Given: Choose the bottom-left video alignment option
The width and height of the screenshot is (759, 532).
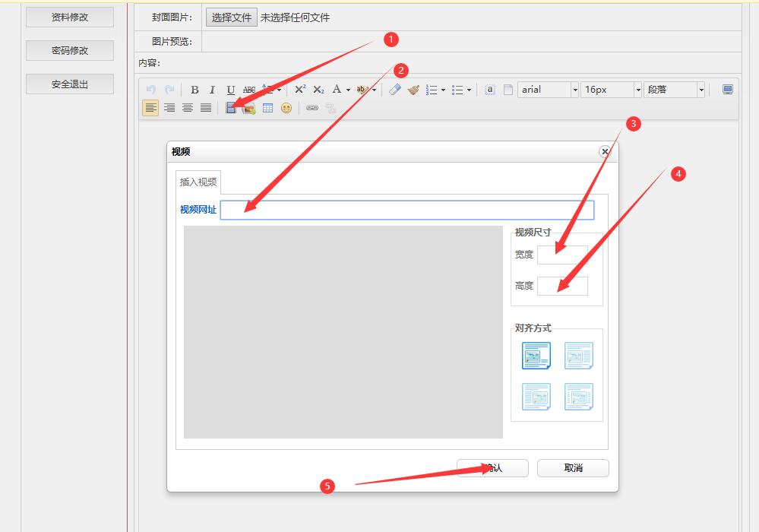Looking at the screenshot, I should tap(536, 396).
